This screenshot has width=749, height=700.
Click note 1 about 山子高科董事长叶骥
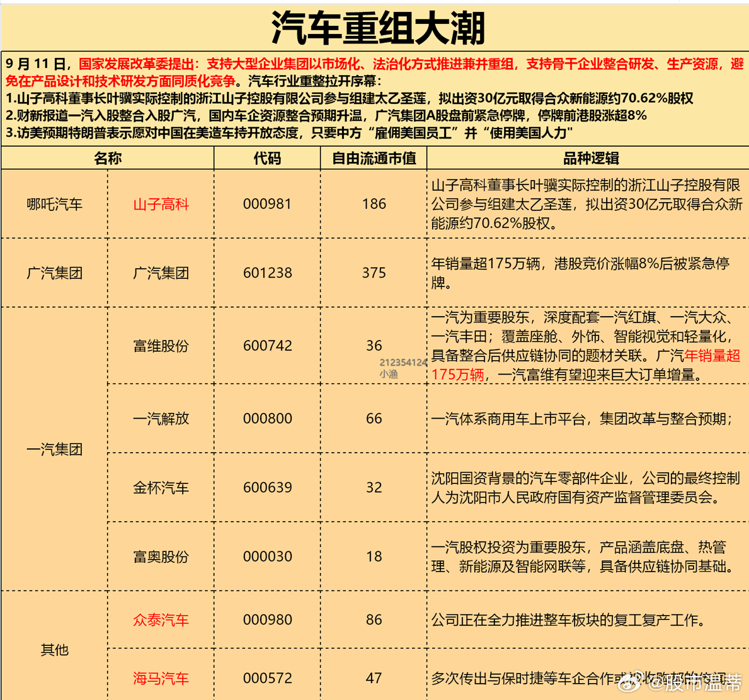click(349, 98)
